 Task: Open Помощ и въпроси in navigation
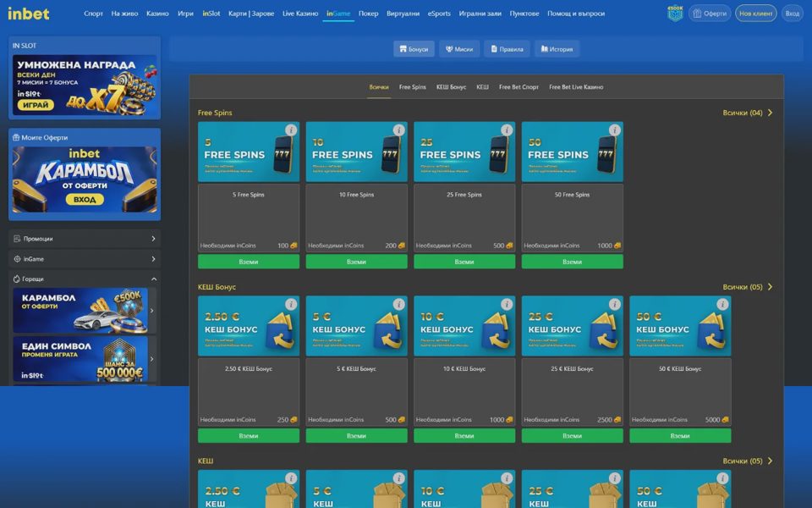(x=576, y=14)
